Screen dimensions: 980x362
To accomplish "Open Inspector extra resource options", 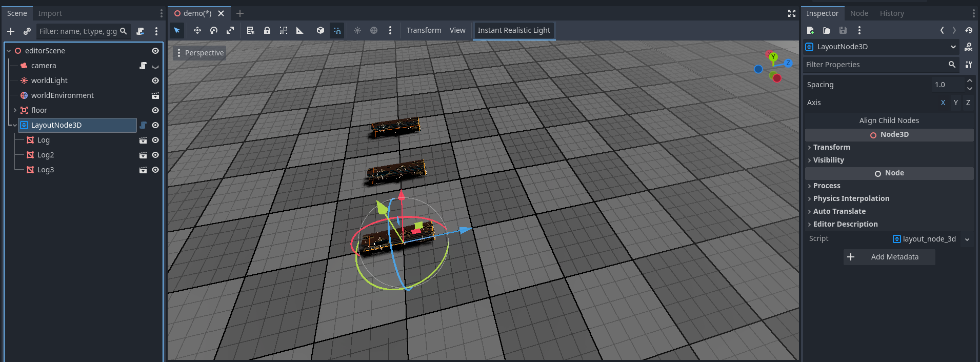I will (x=859, y=30).
